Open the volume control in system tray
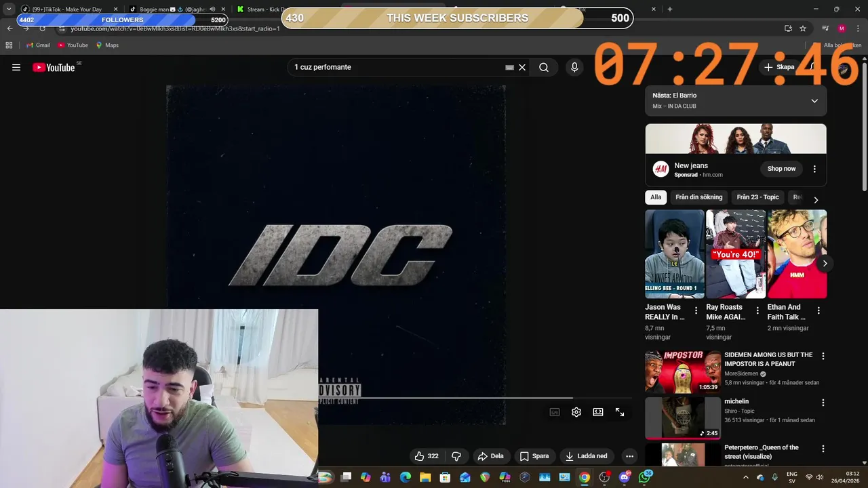This screenshot has height=488, width=868. click(819, 477)
